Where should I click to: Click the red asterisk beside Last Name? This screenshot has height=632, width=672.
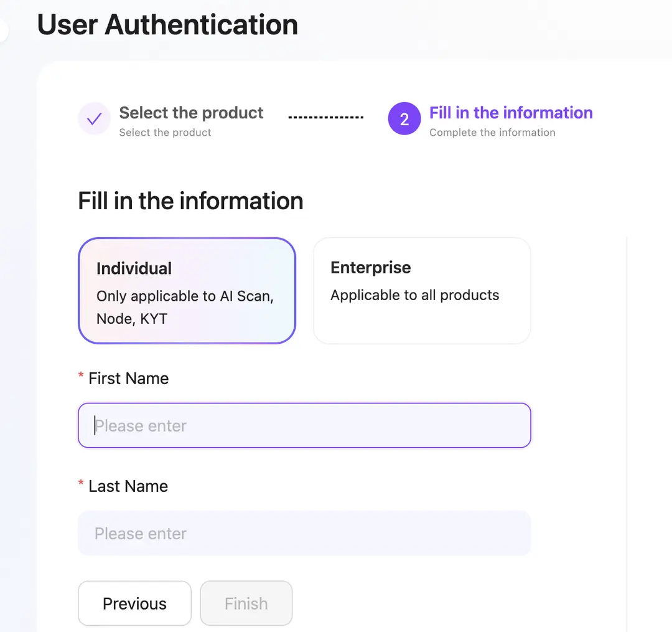(80, 483)
